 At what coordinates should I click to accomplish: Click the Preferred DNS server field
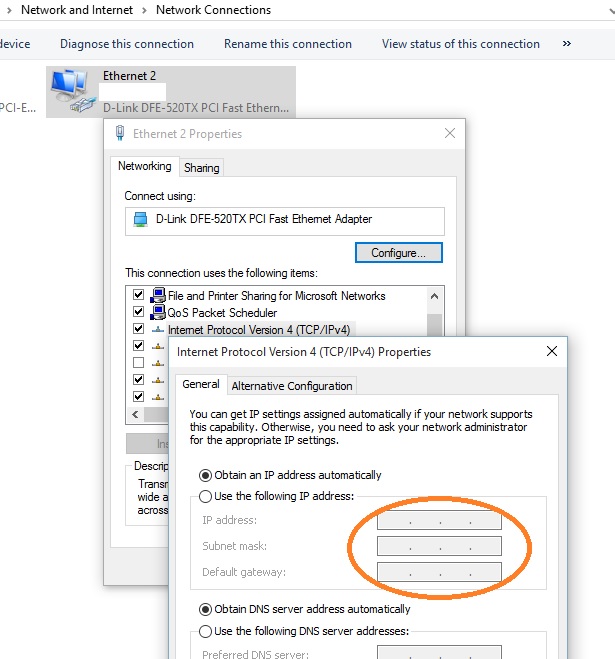[439, 652]
